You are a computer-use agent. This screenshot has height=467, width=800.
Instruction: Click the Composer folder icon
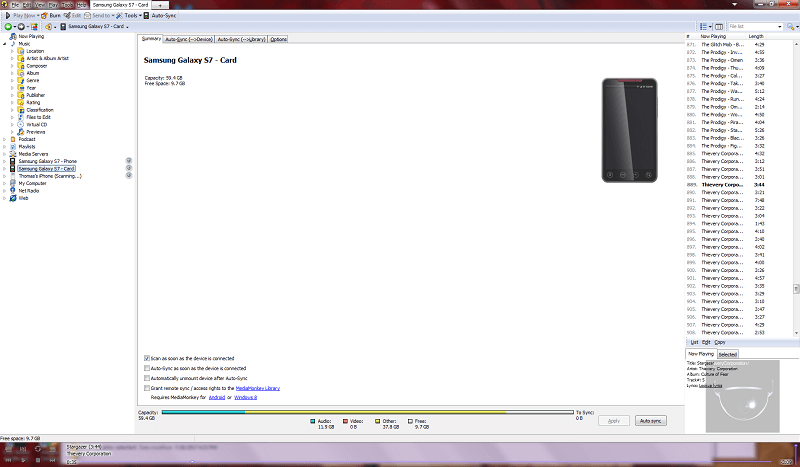[x=21, y=66]
